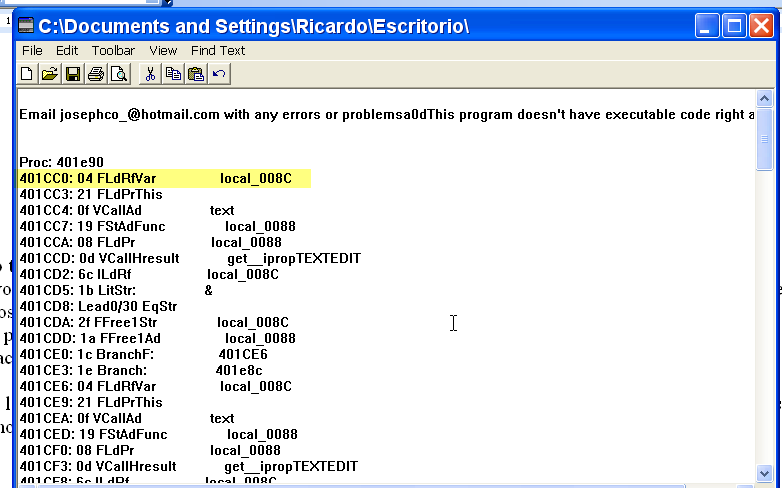Click the Cut scissors icon

pyautogui.click(x=150, y=73)
